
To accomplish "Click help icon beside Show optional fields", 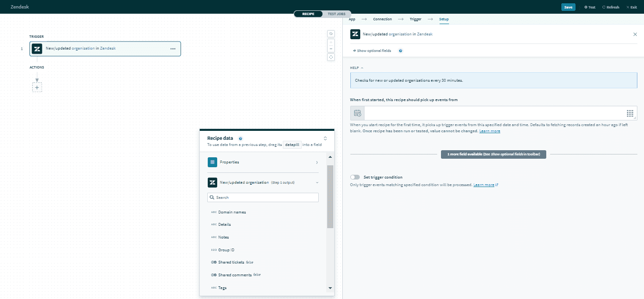I will [x=400, y=51].
